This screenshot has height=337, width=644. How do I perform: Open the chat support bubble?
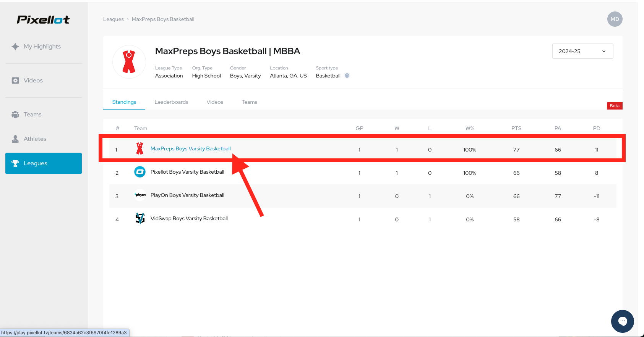[622, 321]
